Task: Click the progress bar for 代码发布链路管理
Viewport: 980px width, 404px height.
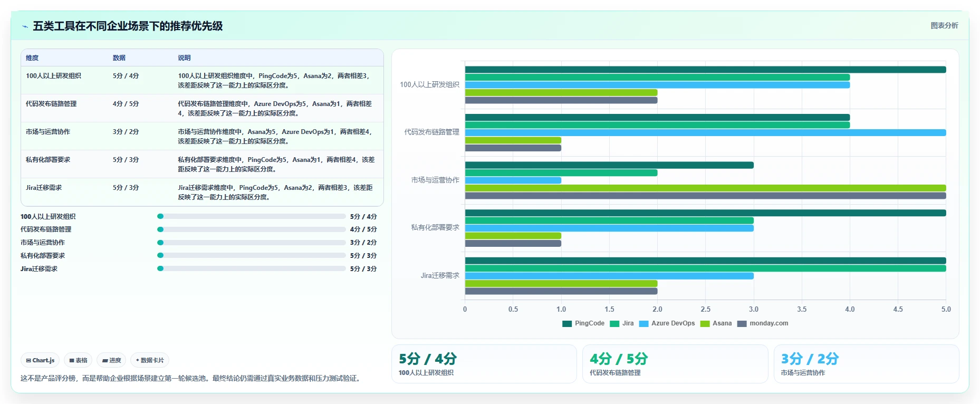Action: click(252, 229)
